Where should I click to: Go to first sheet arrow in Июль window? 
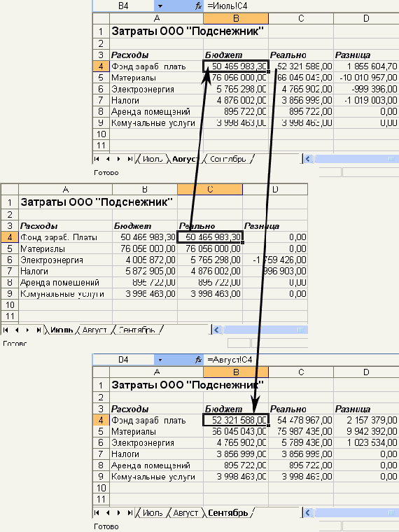6,330
